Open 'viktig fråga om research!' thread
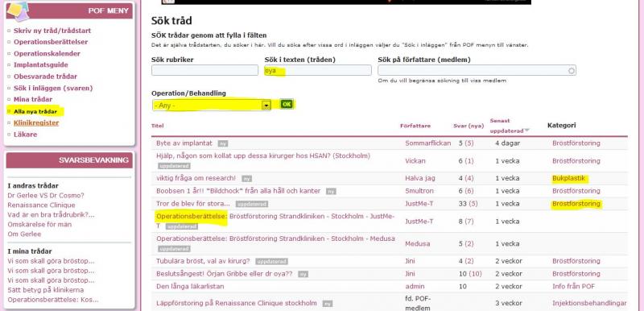Viewport: 644px width, 311px height. point(196,178)
